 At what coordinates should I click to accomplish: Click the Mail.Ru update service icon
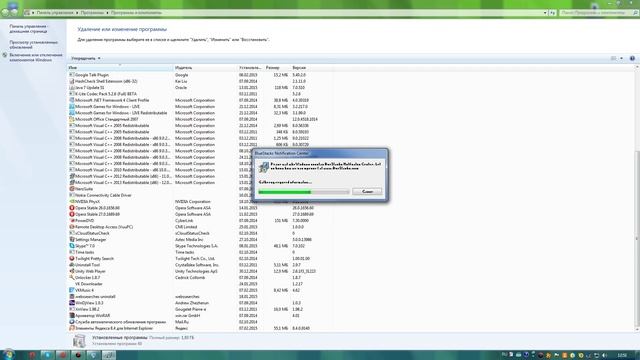pos(72,322)
